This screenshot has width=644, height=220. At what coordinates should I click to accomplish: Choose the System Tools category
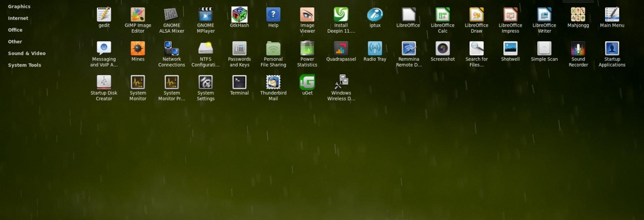click(x=25, y=65)
